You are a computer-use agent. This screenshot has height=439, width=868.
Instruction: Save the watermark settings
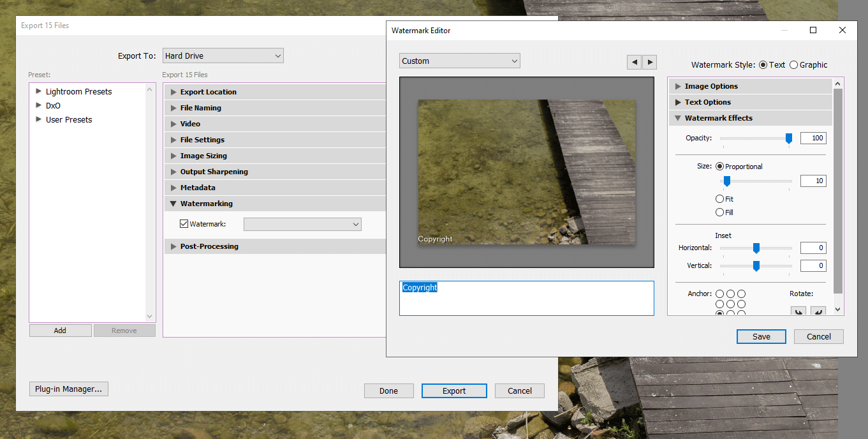(x=761, y=336)
